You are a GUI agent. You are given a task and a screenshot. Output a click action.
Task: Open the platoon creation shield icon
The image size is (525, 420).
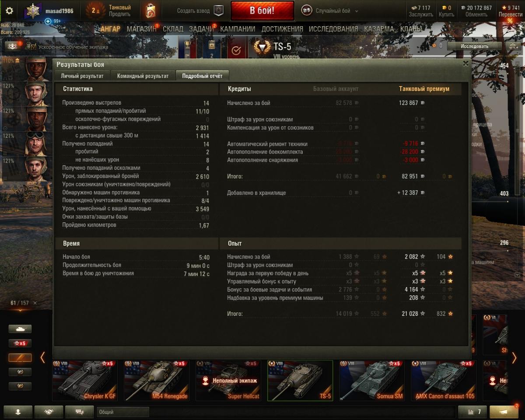click(x=218, y=11)
